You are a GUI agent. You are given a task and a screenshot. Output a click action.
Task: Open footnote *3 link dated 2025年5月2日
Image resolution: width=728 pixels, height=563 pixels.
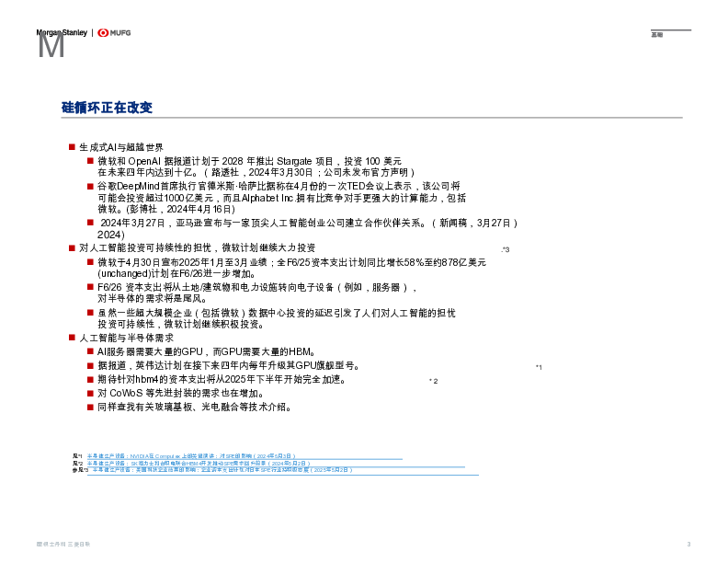tap(222, 470)
